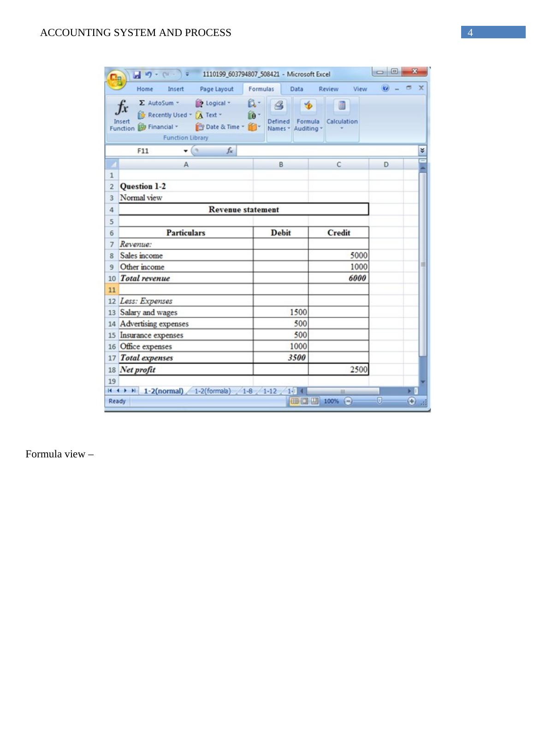Switch to the Page Layout ribbon tab
This screenshot has height=756, width=534.
click(x=216, y=89)
